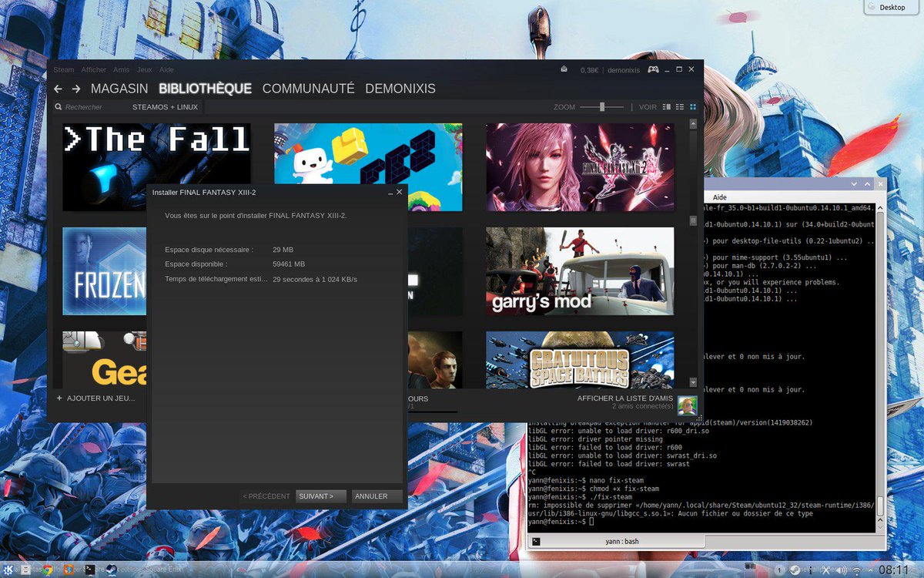Go to MAGASIN tab

point(119,89)
